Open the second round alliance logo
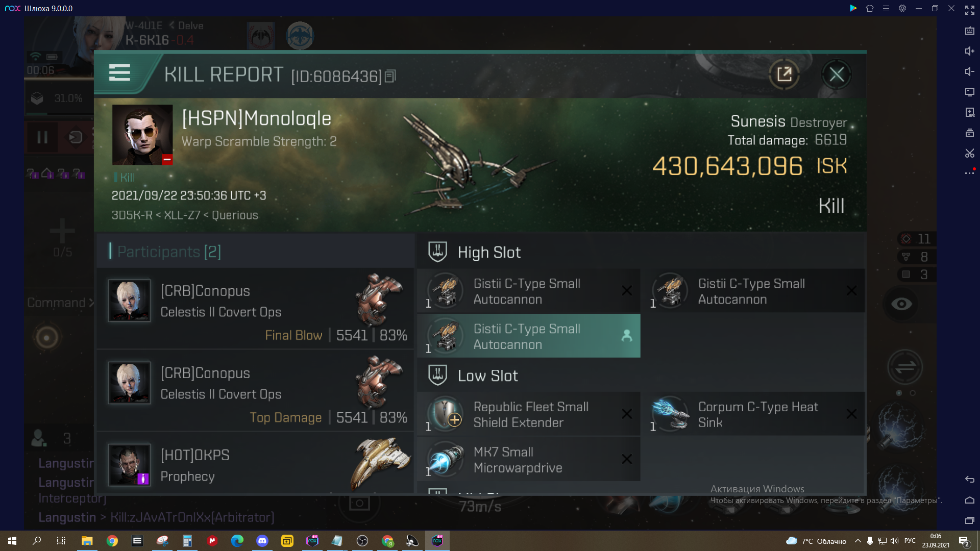Viewport: 980px width, 551px height. (x=300, y=36)
